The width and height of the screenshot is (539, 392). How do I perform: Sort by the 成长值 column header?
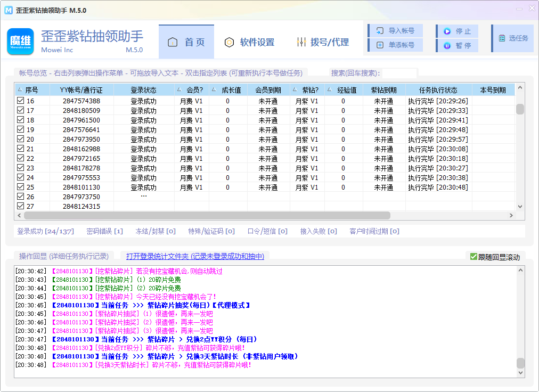click(x=228, y=90)
